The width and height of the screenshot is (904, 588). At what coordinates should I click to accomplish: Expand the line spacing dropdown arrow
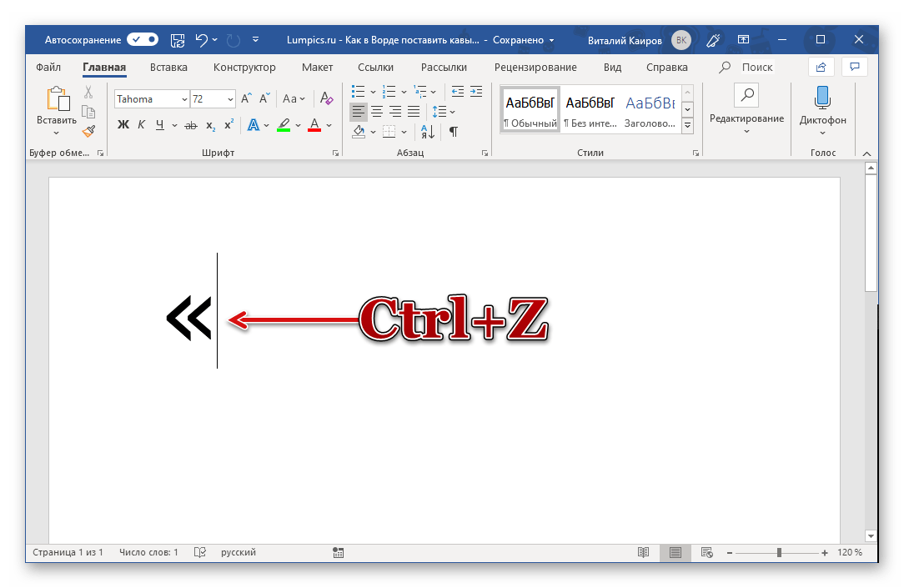pos(452,112)
